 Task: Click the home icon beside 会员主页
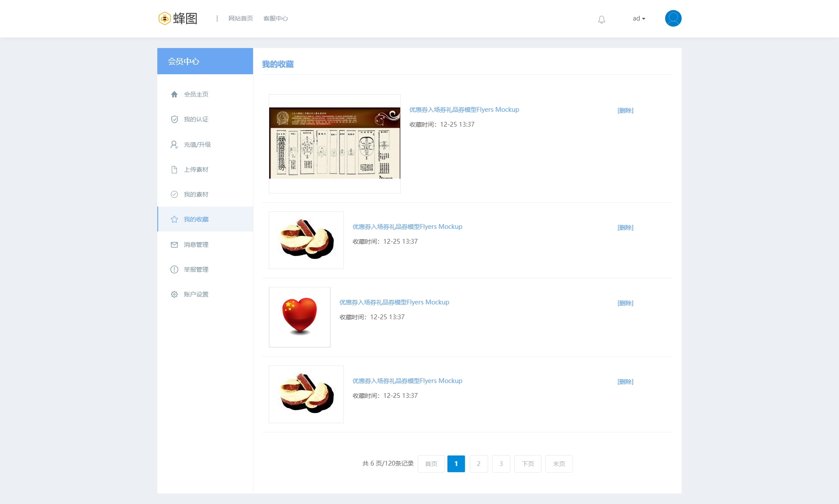click(x=174, y=94)
